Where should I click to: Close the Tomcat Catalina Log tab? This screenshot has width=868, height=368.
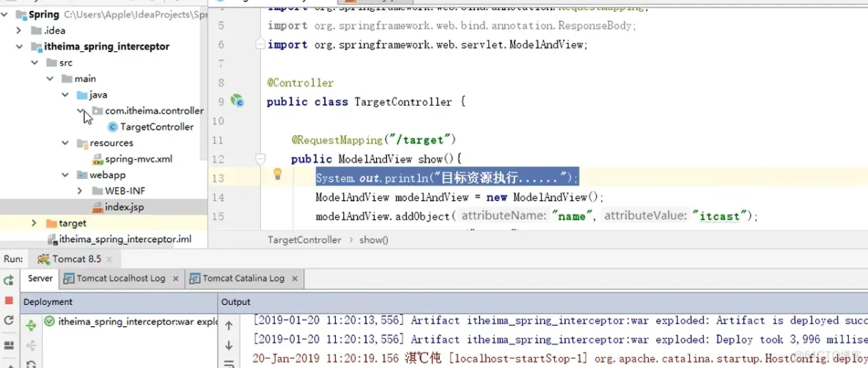coord(295,279)
